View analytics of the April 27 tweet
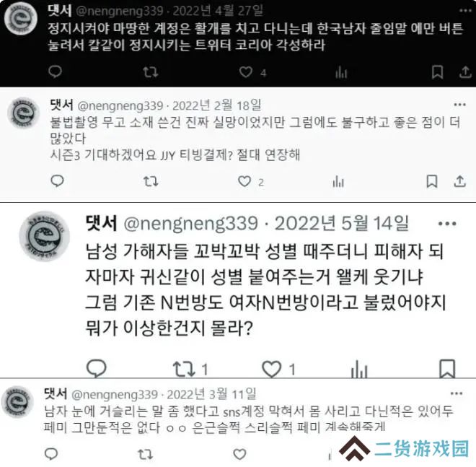Image resolution: width=476 pixels, height=467 pixels. pyautogui.click(x=341, y=72)
